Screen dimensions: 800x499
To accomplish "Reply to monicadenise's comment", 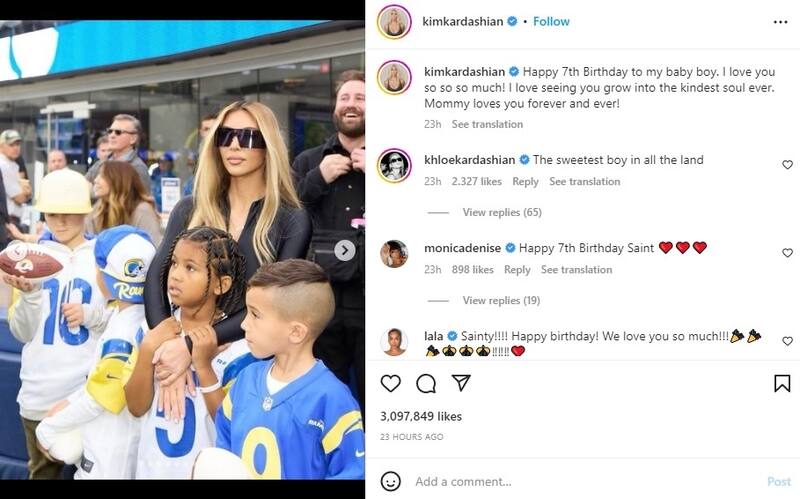I will click(517, 270).
